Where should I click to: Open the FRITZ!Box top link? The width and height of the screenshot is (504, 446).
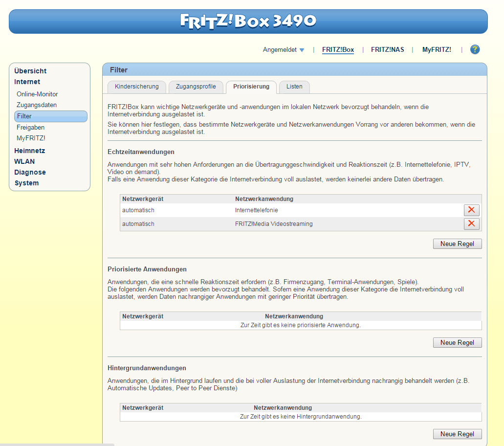pyautogui.click(x=338, y=50)
